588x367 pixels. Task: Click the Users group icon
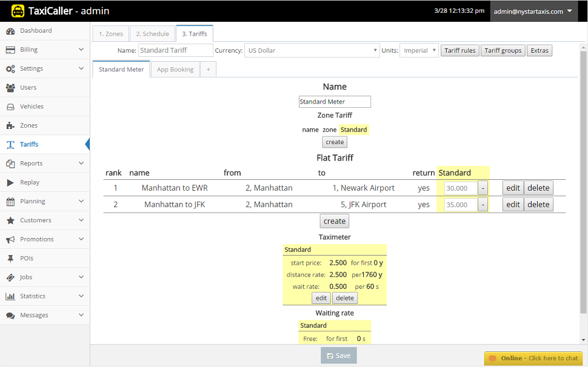pyautogui.click(x=10, y=88)
